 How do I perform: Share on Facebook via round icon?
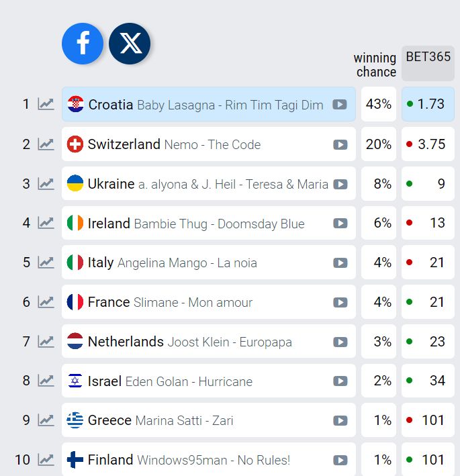(83, 44)
